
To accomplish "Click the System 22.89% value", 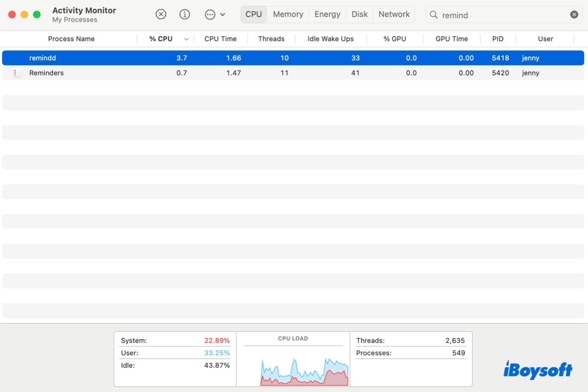I will pyautogui.click(x=217, y=341).
